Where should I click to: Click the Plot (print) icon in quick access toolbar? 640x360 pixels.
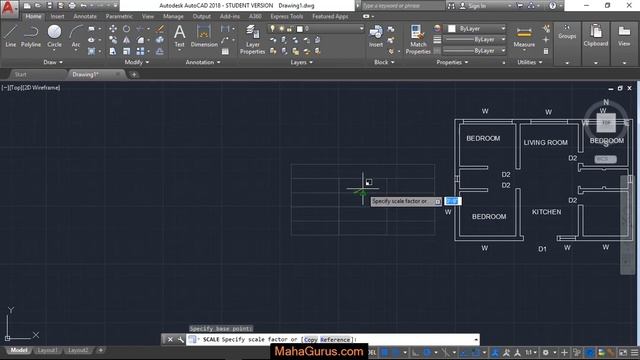(x=72, y=6)
